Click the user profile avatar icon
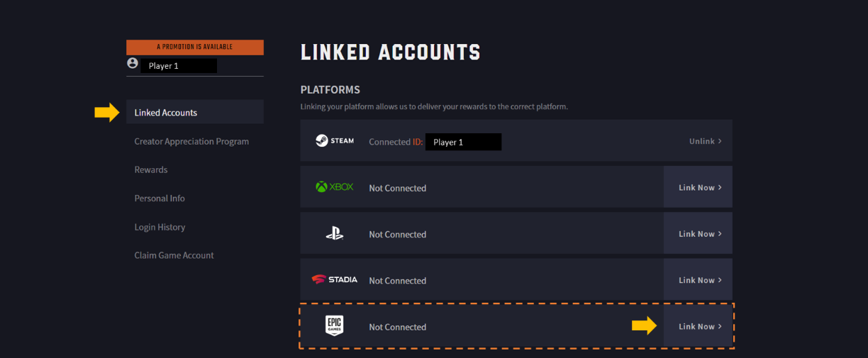The width and height of the screenshot is (868, 358). coord(133,64)
